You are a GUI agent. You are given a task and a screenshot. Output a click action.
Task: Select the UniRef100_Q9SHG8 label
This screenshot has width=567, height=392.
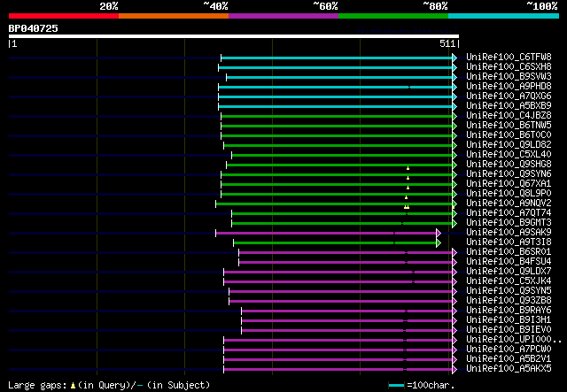(x=509, y=165)
